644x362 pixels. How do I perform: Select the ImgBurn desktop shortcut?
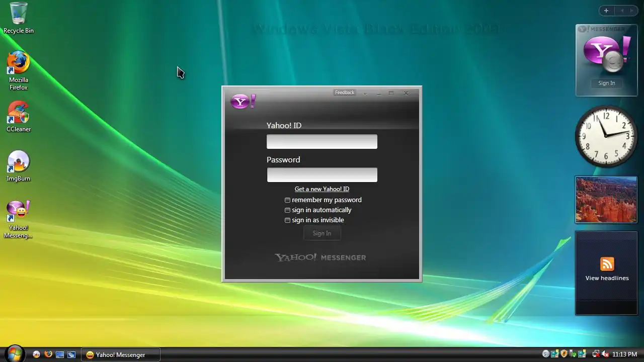click(19, 166)
